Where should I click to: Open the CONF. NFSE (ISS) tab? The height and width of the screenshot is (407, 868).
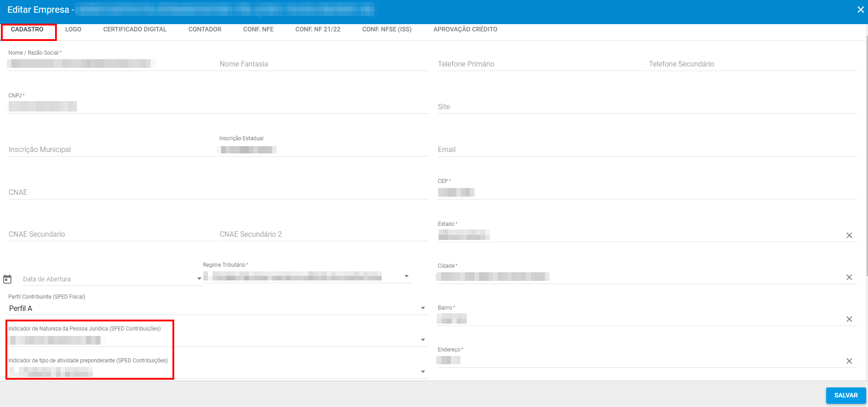pyautogui.click(x=387, y=30)
